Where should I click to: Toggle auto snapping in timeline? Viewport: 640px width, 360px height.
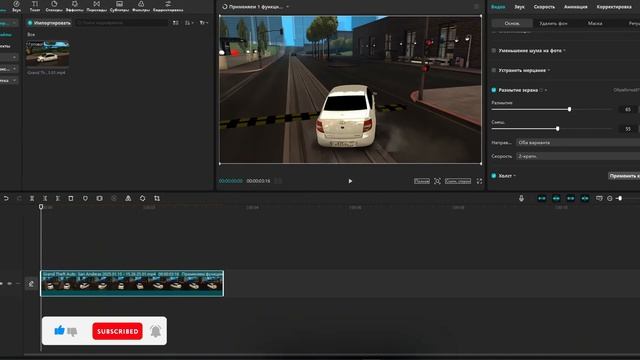point(556,198)
